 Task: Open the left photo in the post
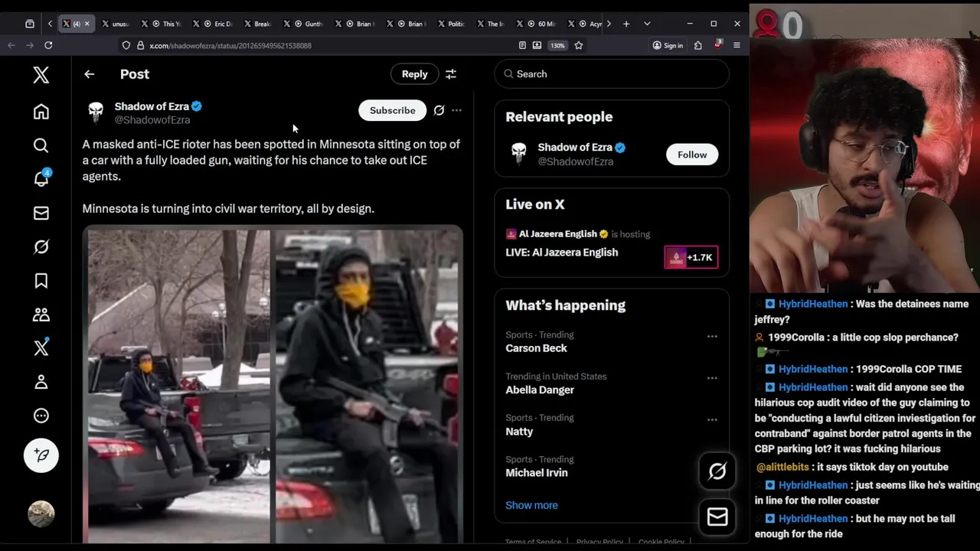point(178,386)
